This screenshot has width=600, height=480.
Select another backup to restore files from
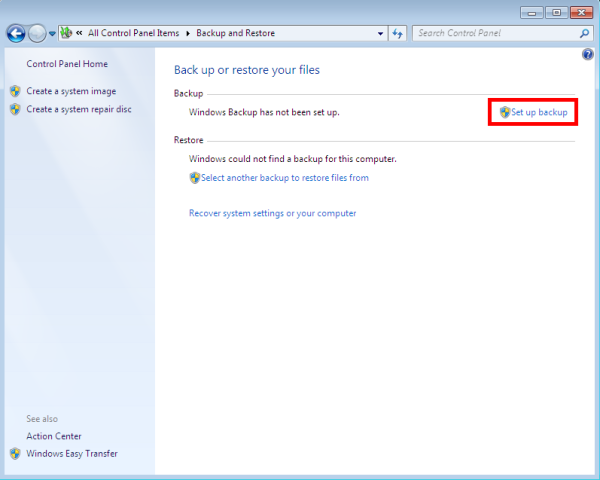click(285, 178)
